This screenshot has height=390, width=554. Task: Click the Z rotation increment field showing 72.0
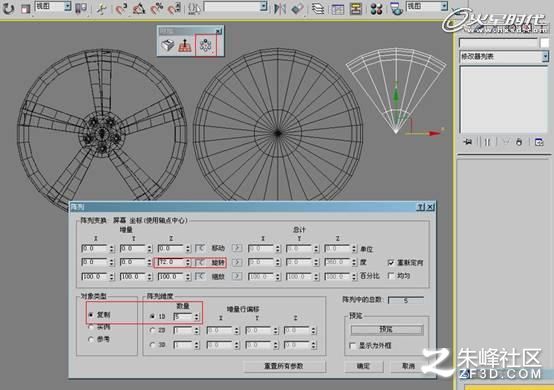point(171,262)
